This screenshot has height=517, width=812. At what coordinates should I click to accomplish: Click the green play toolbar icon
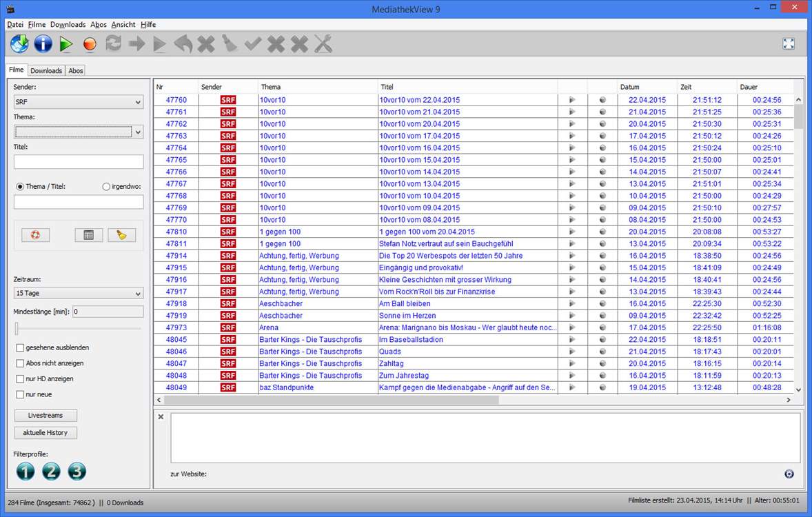tap(66, 45)
